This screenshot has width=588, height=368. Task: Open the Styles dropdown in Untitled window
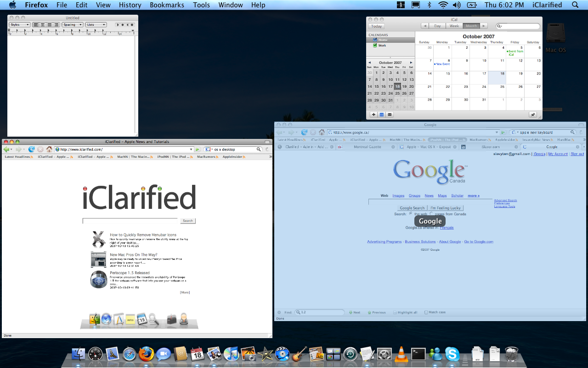(20, 25)
